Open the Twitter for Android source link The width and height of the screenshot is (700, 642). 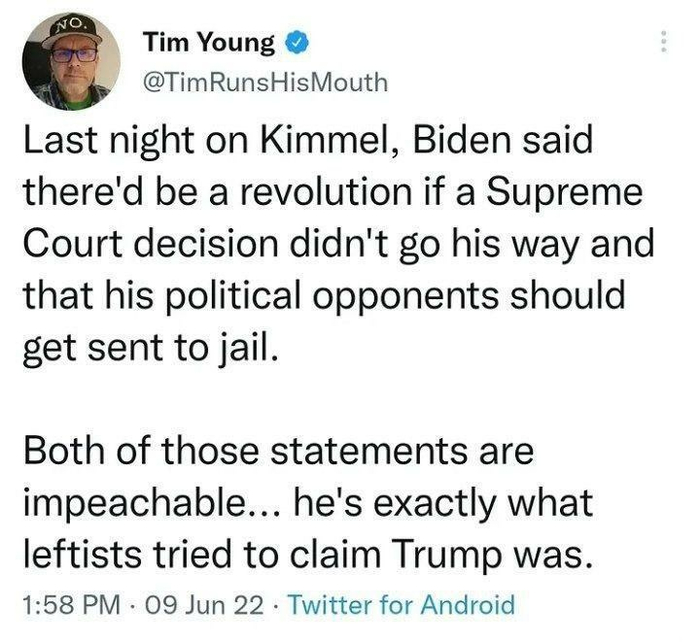(x=394, y=604)
